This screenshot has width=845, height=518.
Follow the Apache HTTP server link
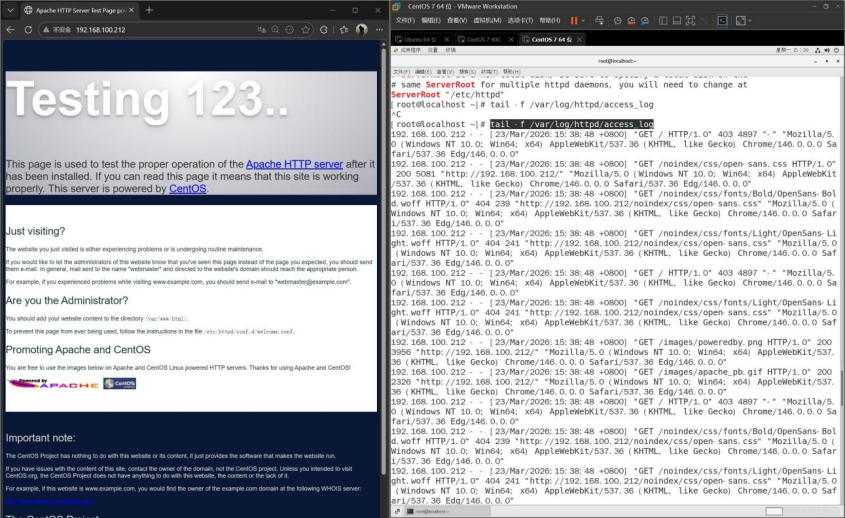pyautogui.click(x=294, y=164)
